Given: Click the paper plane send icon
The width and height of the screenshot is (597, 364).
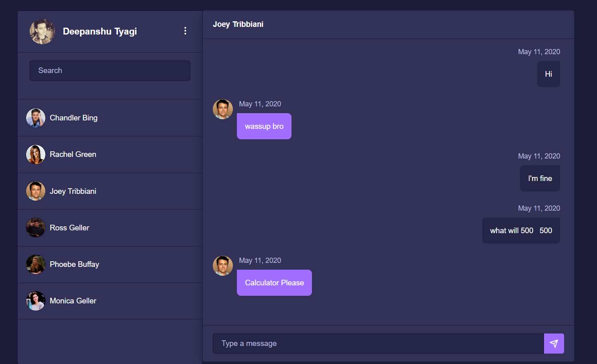Looking at the screenshot, I should point(554,343).
